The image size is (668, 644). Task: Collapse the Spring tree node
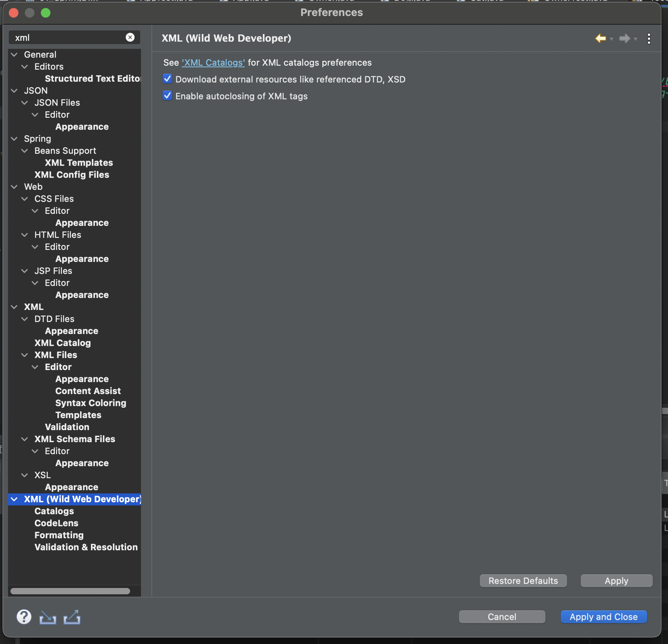pos(14,139)
